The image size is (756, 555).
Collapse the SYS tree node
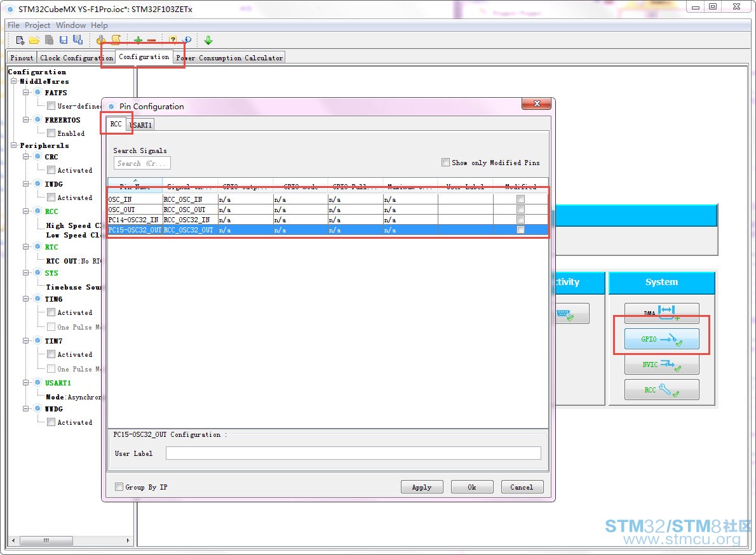tap(26, 272)
